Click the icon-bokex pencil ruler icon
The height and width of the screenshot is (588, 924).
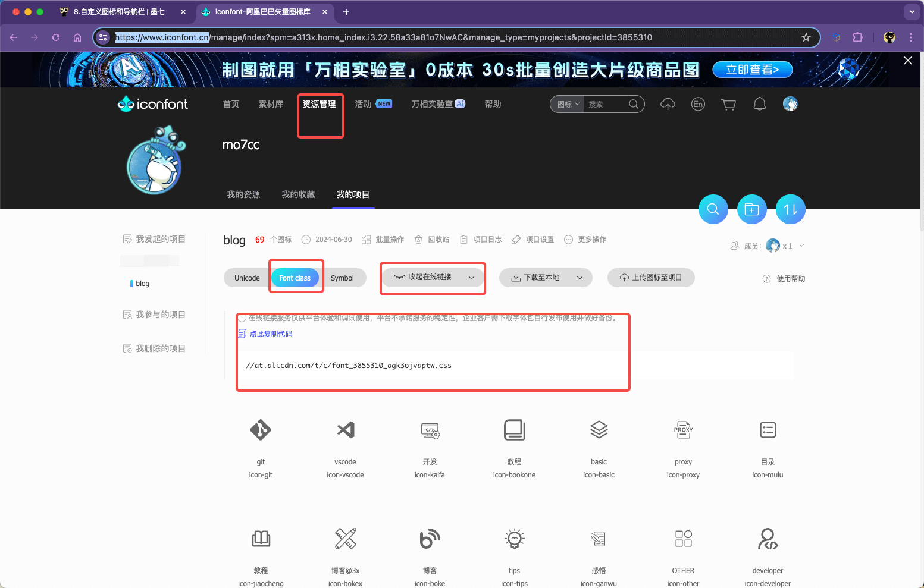tap(345, 539)
